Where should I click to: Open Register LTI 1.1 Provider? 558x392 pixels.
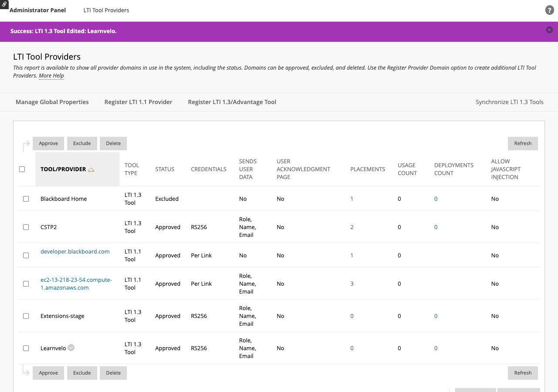[138, 102]
